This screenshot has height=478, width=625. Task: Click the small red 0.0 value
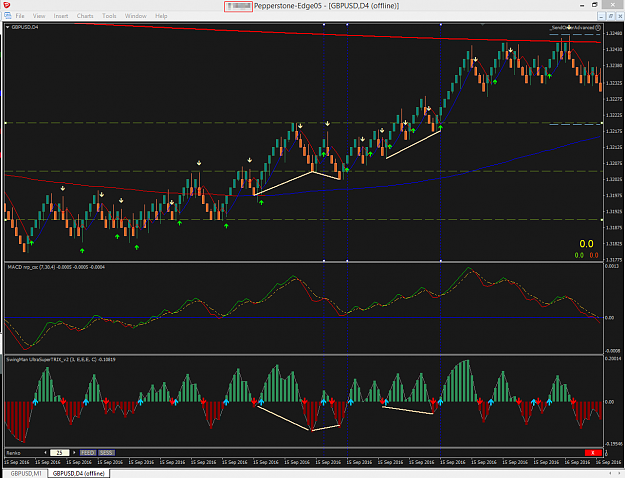click(594, 255)
